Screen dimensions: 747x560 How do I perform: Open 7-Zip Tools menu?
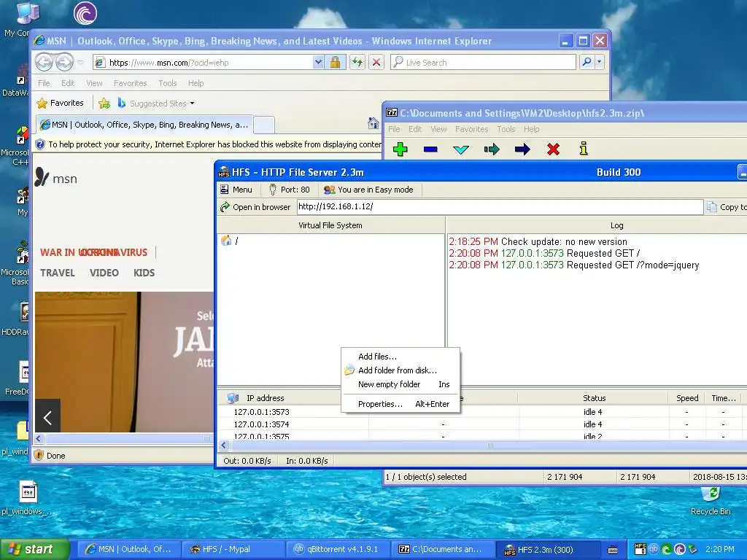pyautogui.click(x=506, y=129)
